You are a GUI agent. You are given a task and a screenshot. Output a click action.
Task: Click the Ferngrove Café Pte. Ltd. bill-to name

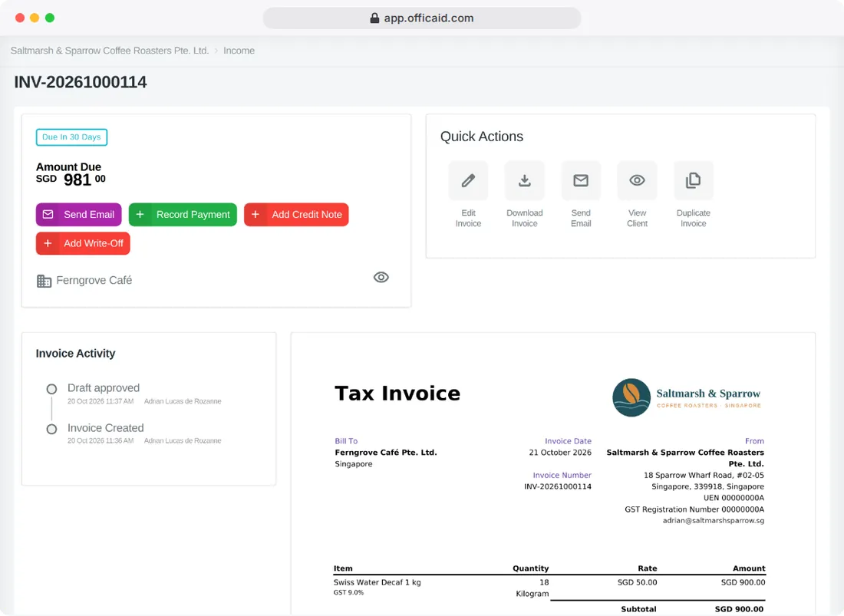pos(386,453)
